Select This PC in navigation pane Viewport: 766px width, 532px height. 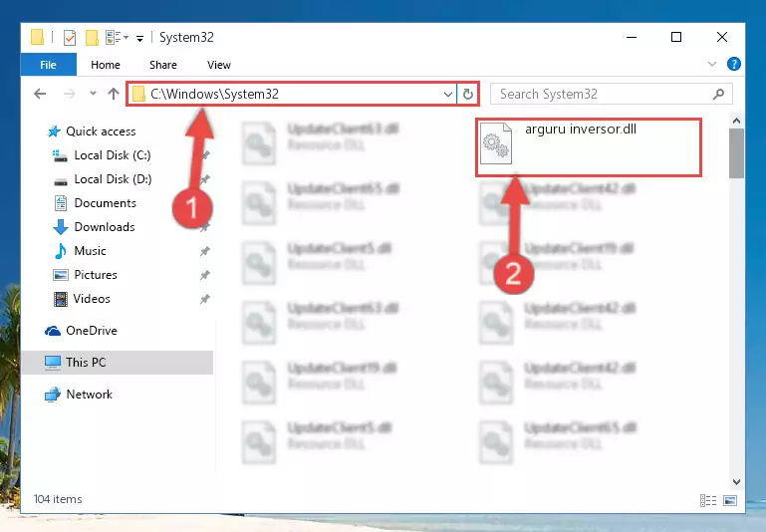(118, 363)
